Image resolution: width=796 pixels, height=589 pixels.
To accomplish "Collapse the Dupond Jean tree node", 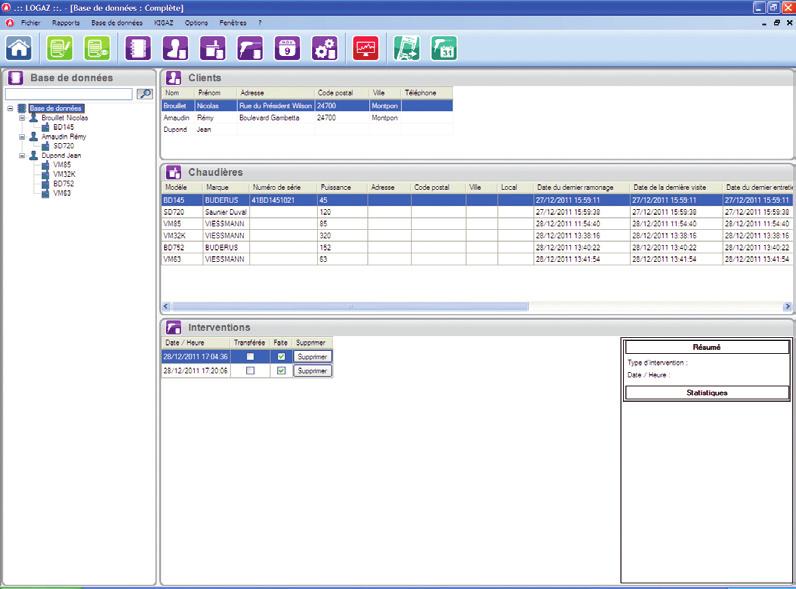I will tap(22, 156).
